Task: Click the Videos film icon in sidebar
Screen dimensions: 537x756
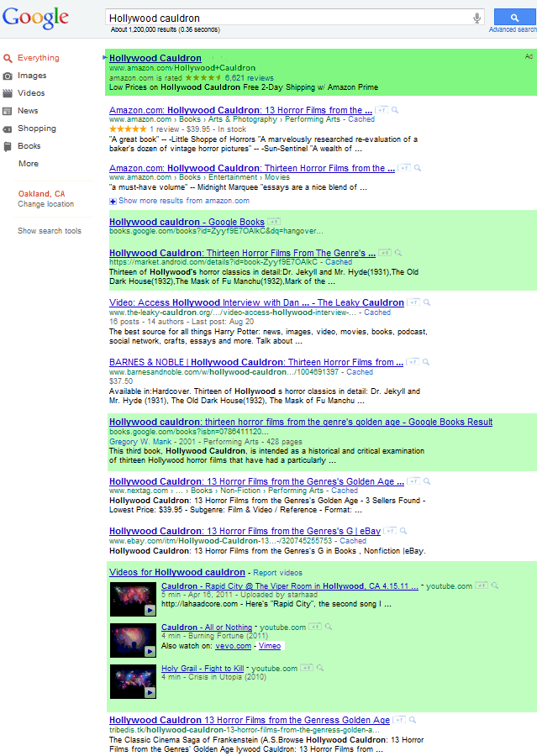Action: click(8, 93)
